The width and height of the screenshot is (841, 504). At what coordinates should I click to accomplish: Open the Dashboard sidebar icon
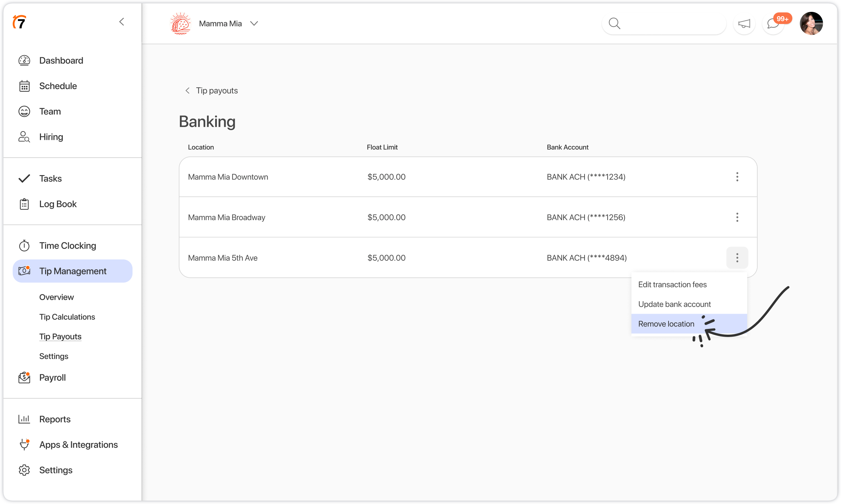tap(24, 60)
